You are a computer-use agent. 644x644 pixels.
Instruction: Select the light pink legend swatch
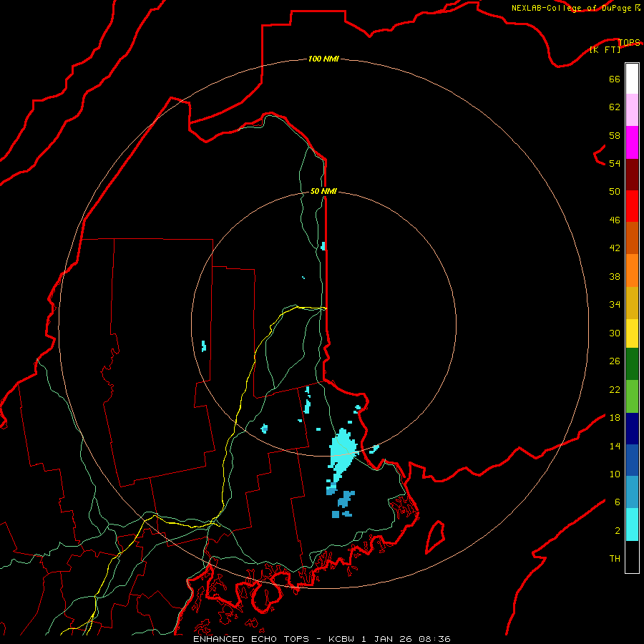coord(632,110)
